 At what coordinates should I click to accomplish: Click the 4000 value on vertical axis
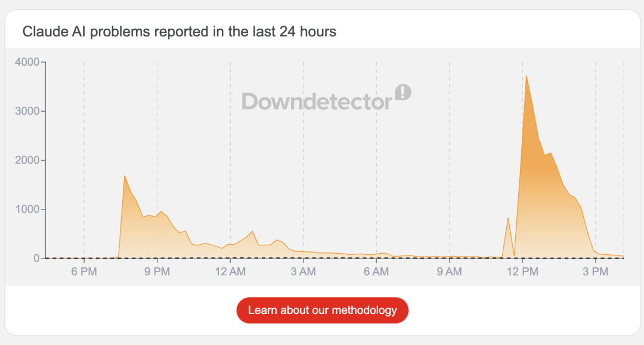(x=27, y=62)
